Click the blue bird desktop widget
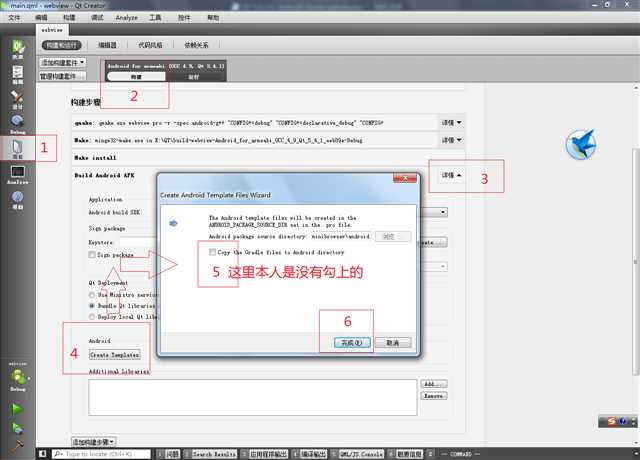 click(581, 144)
